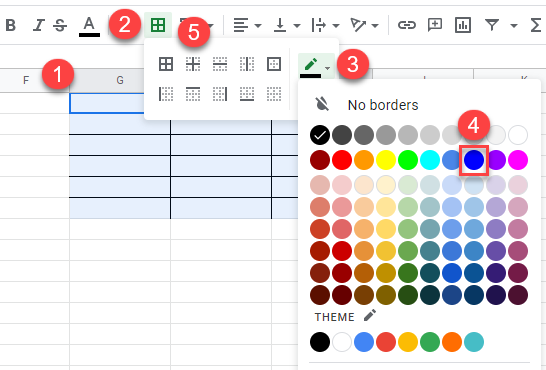Toggle italic formatting

(38, 25)
